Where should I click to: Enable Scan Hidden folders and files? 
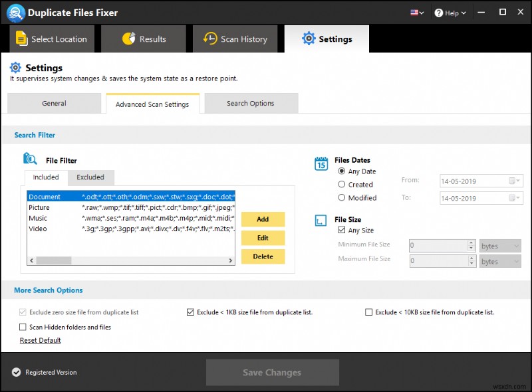click(22, 327)
